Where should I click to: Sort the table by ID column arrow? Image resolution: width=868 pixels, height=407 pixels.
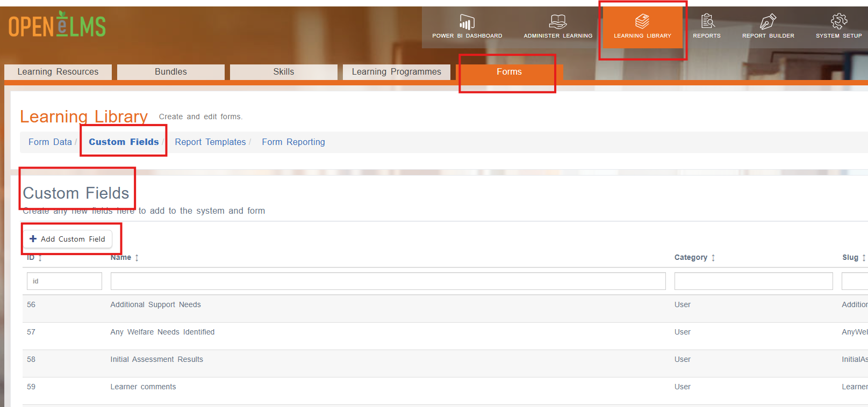(x=40, y=258)
